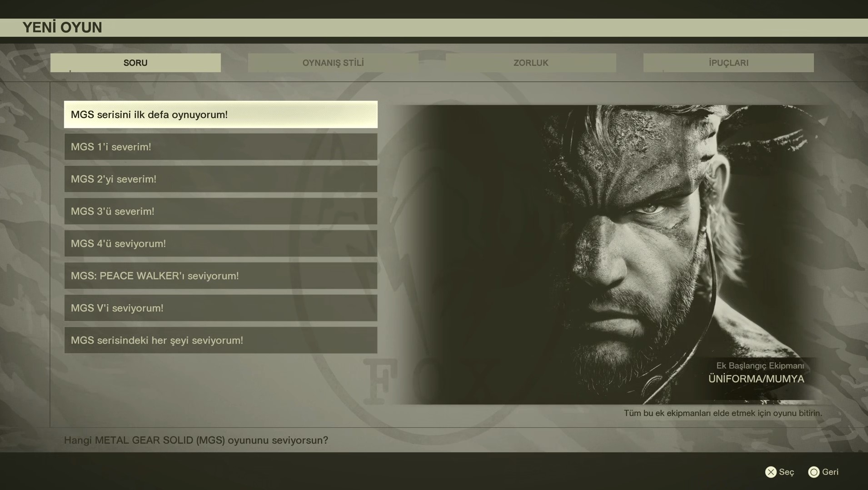Go to the İPUÇLARI tab
868x490 pixels.
728,63
